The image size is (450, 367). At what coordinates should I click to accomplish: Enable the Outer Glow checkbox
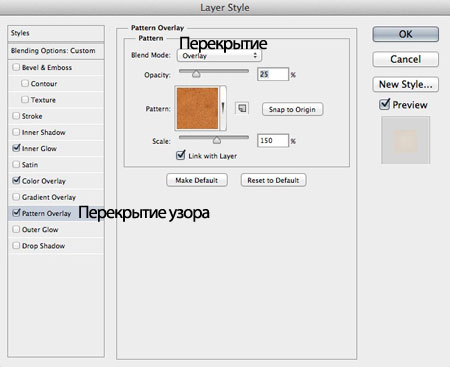pyautogui.click(x=16, y=229)
